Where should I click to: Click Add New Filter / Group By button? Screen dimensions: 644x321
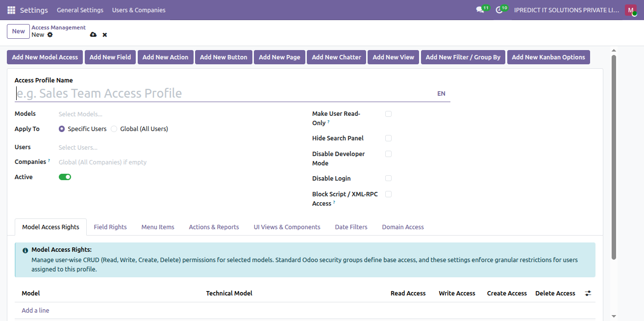coord(463,57)
